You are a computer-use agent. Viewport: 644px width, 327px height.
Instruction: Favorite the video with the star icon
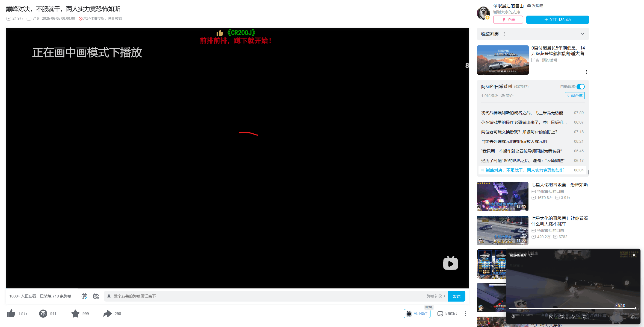(x=75, y=313)
